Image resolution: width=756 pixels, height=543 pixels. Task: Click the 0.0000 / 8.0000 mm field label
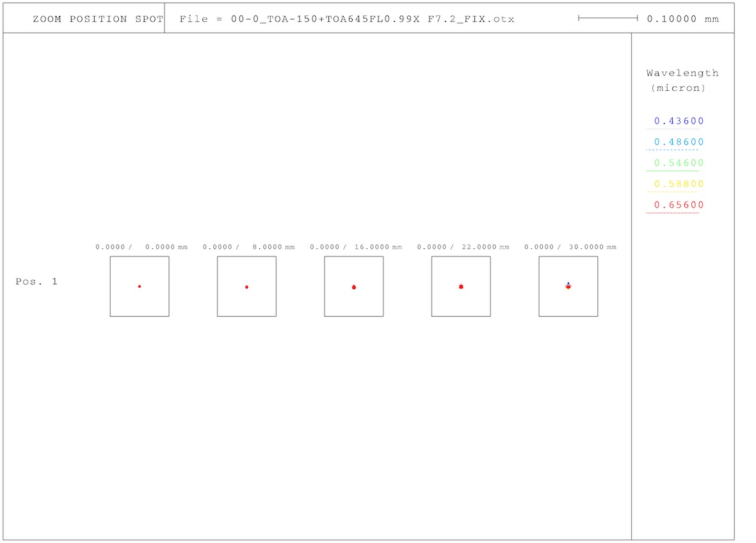tap(249, 247)
